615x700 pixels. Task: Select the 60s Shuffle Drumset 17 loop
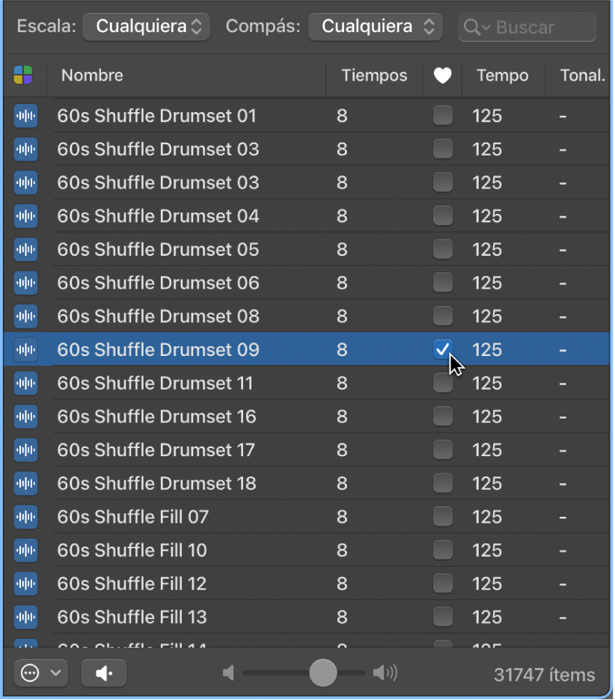(156, 450)
